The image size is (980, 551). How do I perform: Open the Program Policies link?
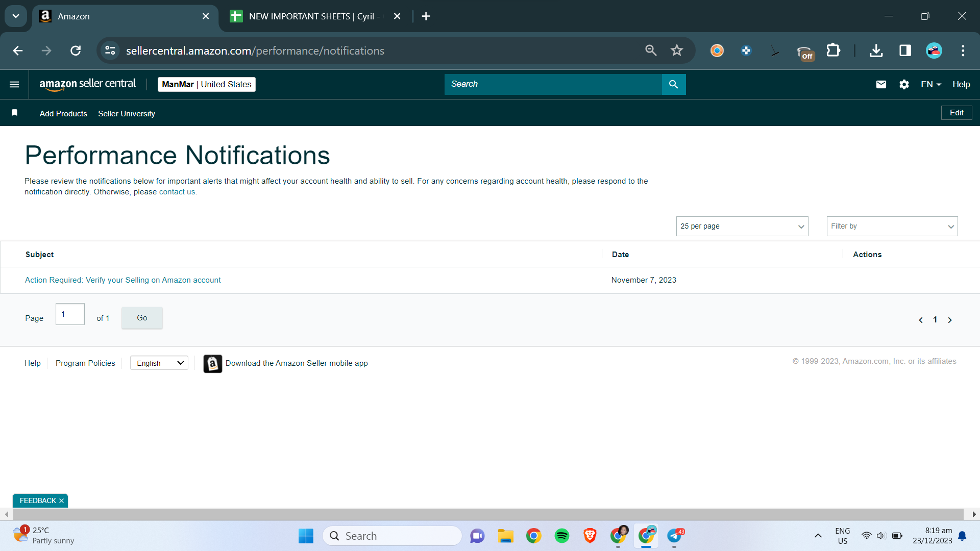85,363
